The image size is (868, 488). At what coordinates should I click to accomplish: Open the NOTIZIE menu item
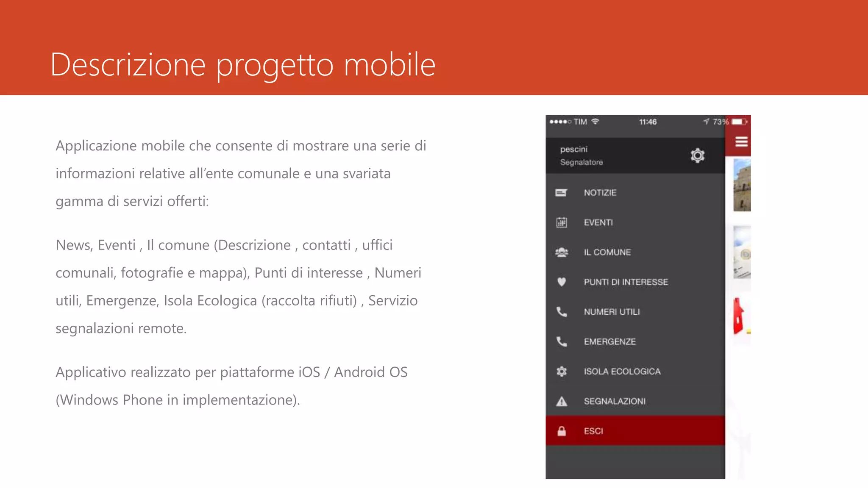pos(600,193)
